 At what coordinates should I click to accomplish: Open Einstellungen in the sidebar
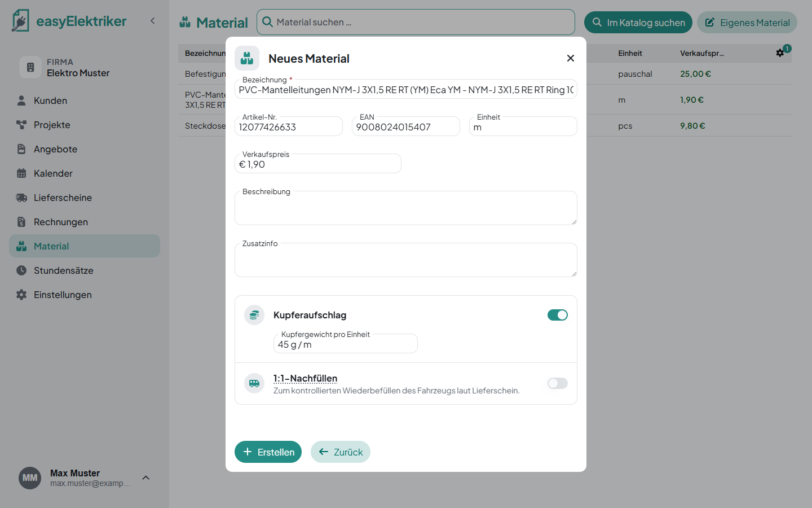point(85,295)
